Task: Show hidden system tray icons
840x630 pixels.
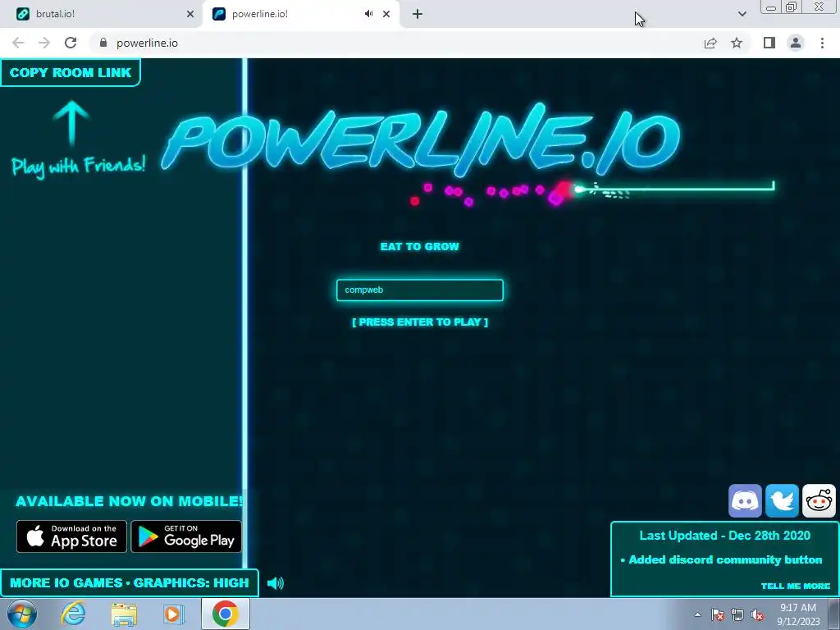Action: click(697, 614)
